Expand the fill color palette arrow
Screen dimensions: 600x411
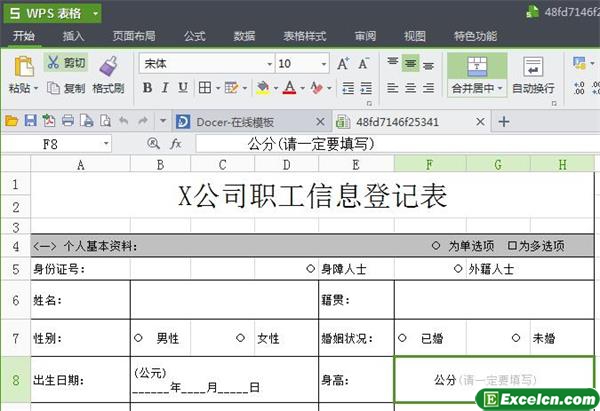point(276,88)
